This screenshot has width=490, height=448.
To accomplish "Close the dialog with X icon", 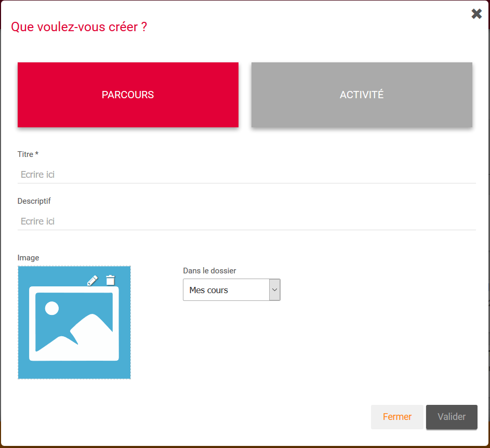I will click(476, 14).
